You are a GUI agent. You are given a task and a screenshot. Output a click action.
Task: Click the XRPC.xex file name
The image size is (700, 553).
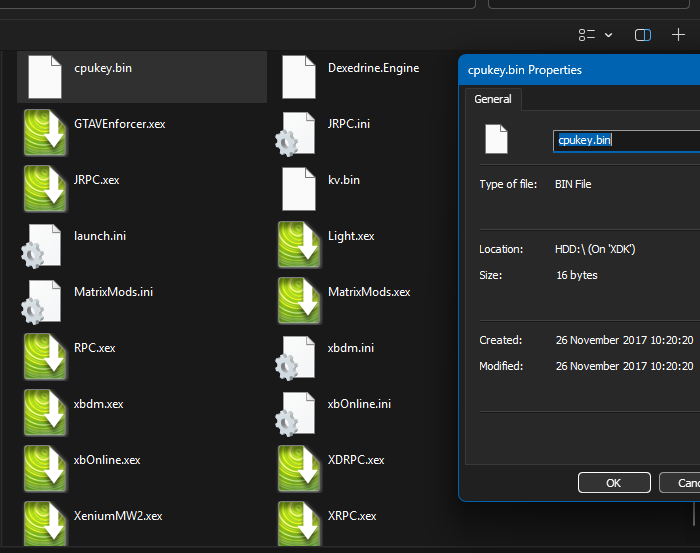click(352, 516)
